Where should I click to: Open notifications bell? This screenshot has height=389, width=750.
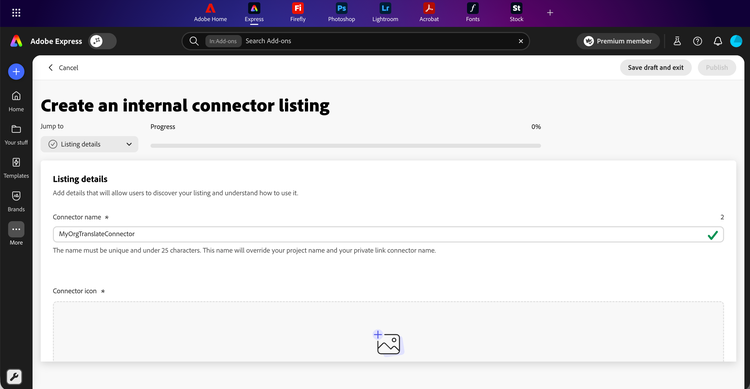pos(717,41)
